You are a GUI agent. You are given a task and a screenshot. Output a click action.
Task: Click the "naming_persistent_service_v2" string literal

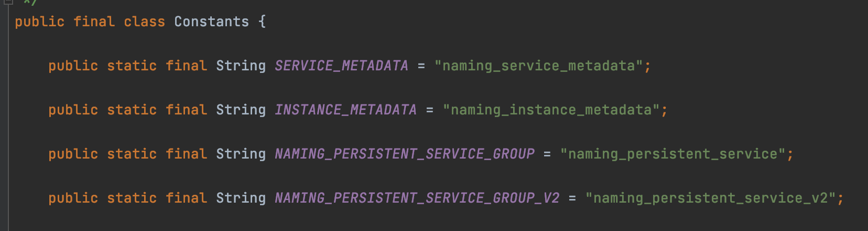pyautogui.click(x=710, y=198)
